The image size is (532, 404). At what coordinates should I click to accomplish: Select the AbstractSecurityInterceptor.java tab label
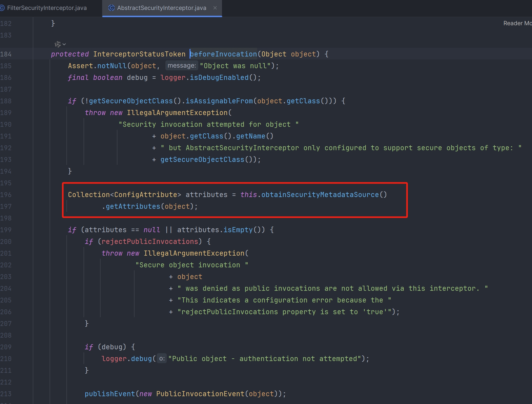coord(161,8)
